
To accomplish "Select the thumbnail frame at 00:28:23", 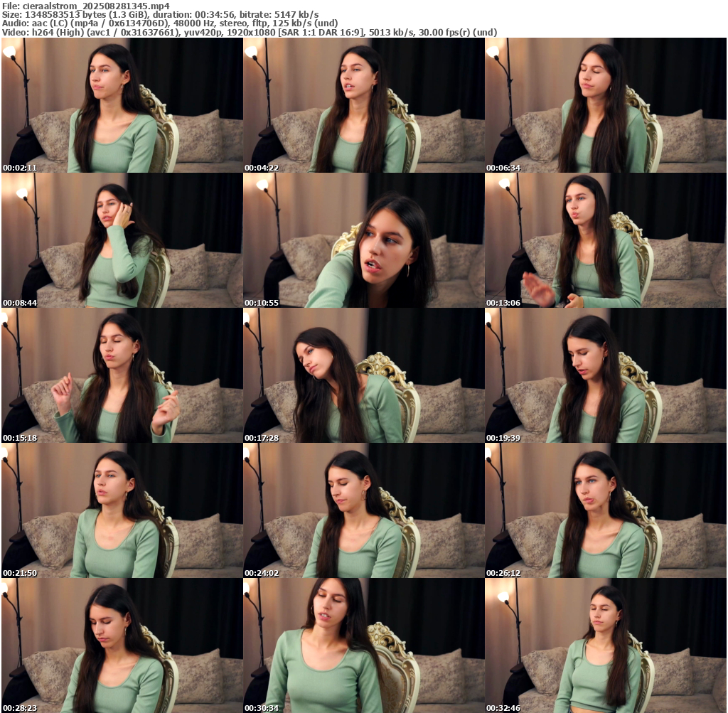I will click(122, 645).
